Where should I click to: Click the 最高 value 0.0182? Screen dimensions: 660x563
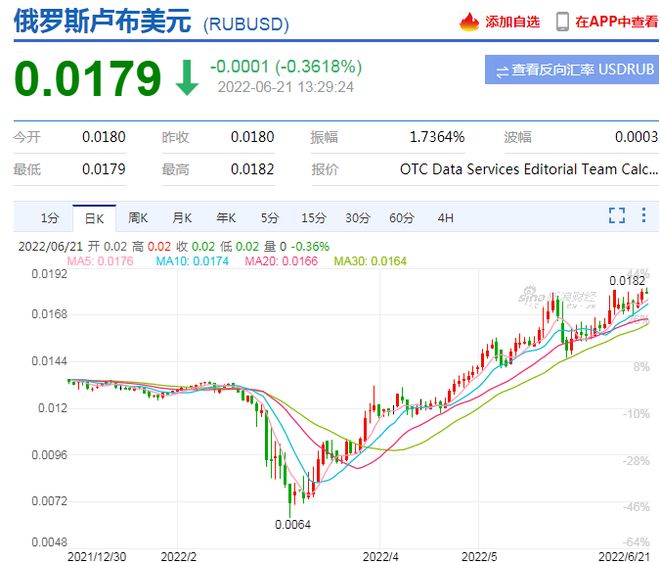click(x=253, y=169)
